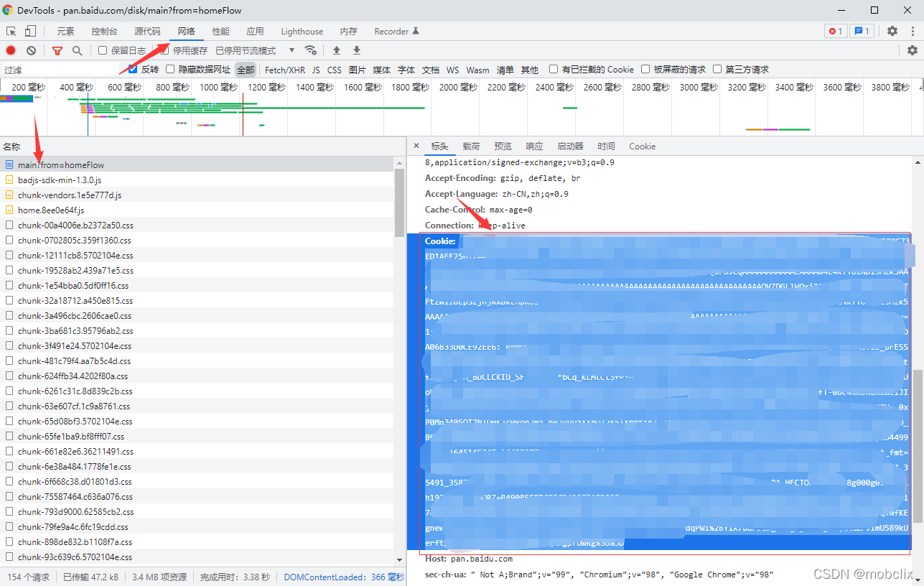Filter requests by 图片 type

(357, 70)
